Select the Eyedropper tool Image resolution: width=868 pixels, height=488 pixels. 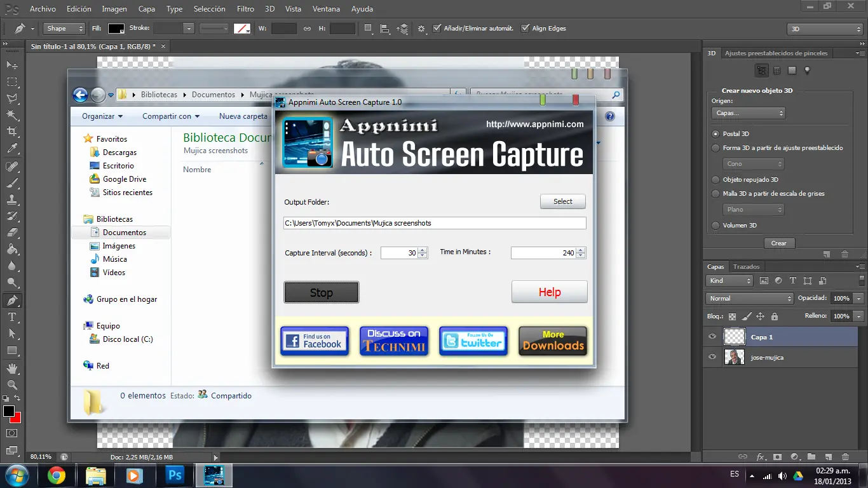pyautogui.click(x=12, y=149)
